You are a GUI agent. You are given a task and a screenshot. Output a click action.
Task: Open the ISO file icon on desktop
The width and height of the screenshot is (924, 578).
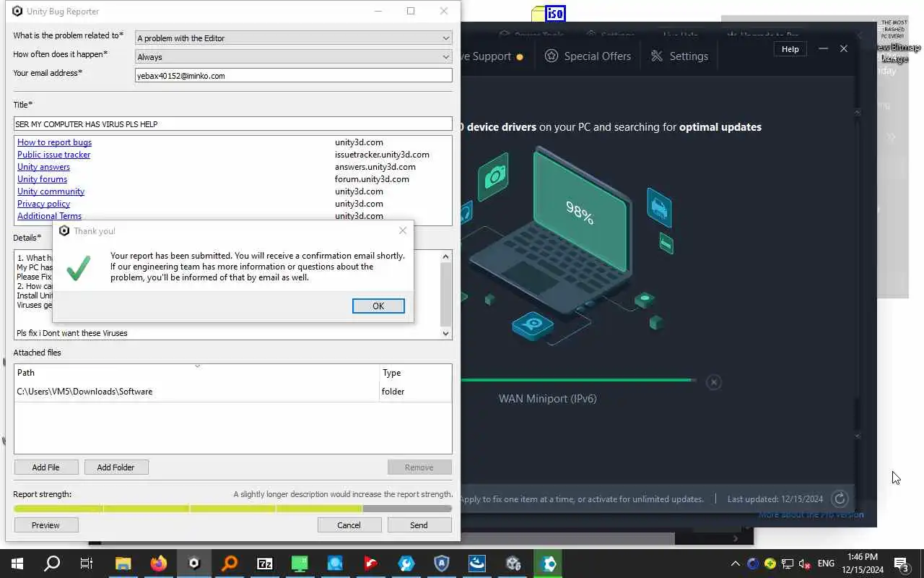pyautogui.click(x=549, y=14)
